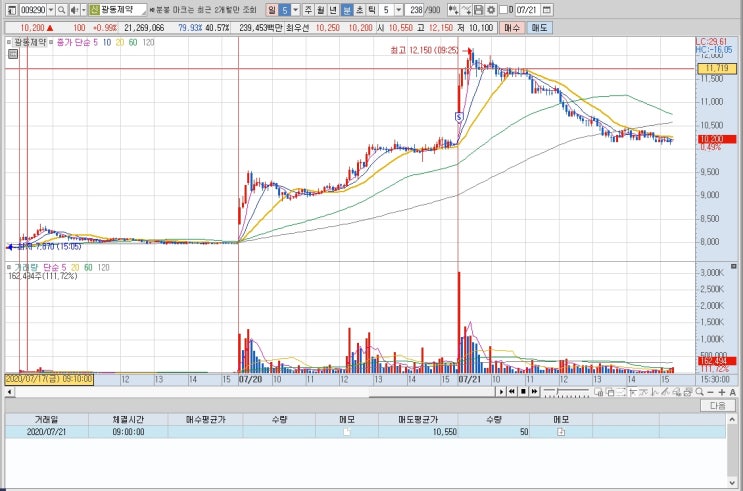This screenshot has width=743, height=491.
Task: Click the stop replay button
Action: (523, 392)
